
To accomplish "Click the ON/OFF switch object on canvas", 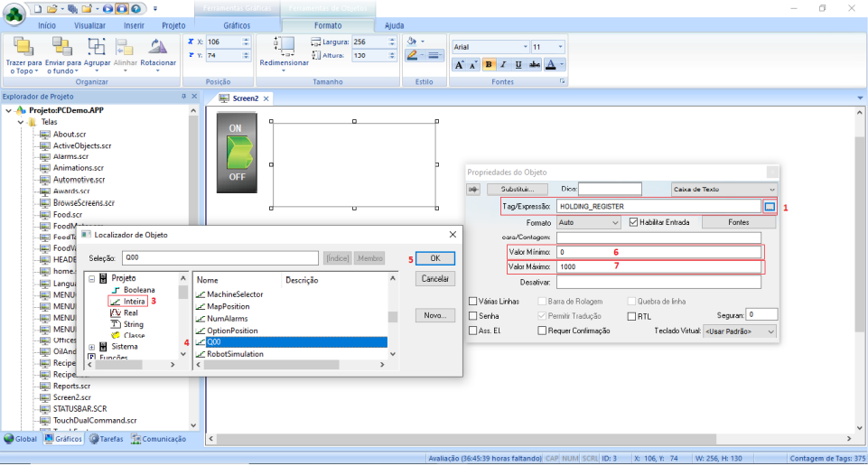I will pos(236,153).
